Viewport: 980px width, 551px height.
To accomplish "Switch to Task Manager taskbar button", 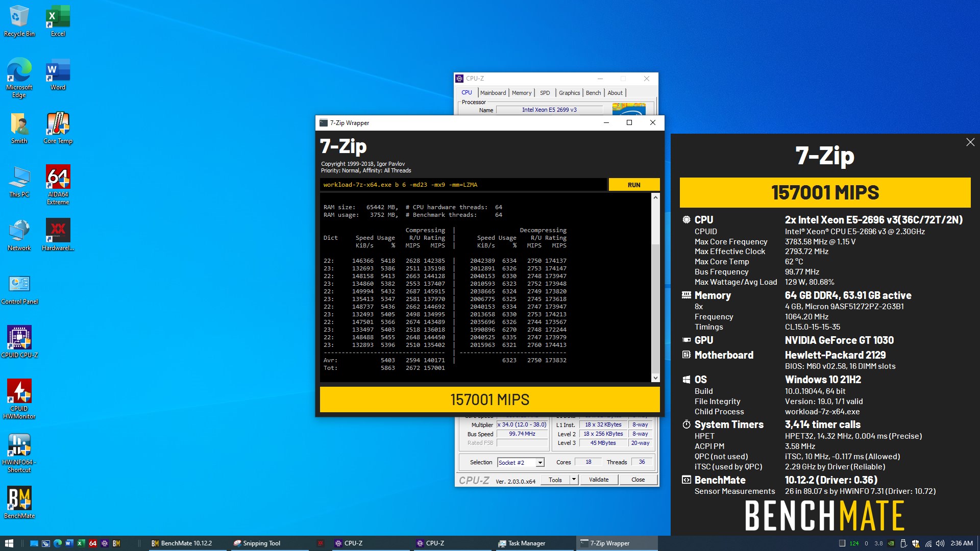I will pyautogui.click(x=534, y=543).
